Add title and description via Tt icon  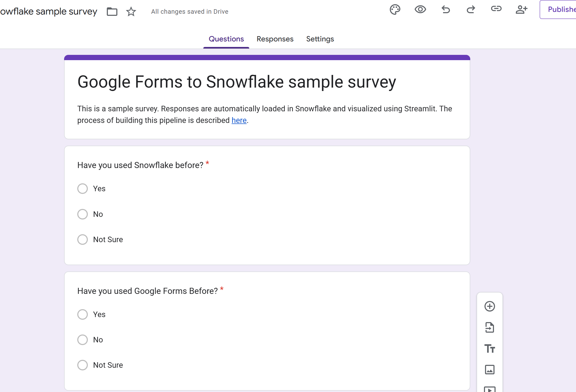[489, 348]
